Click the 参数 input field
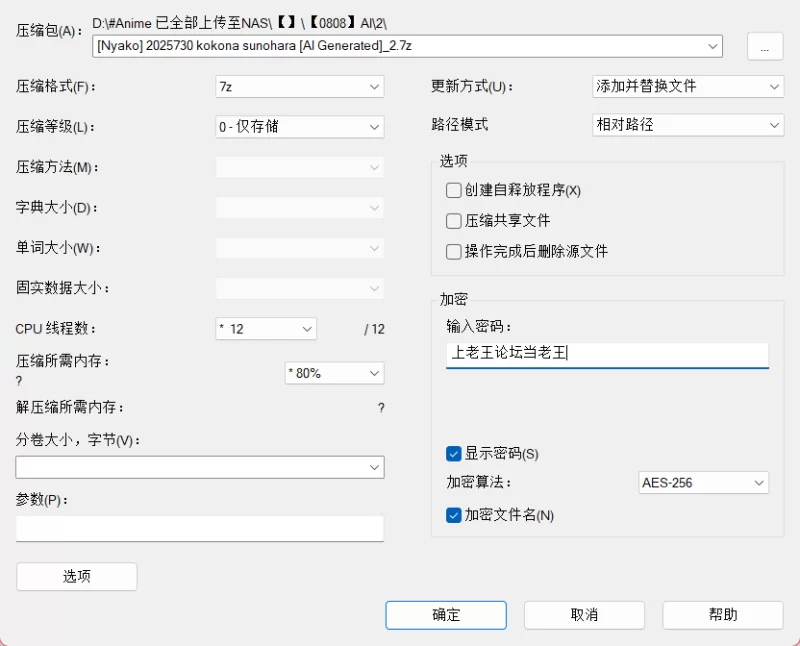The width and height of the screenshot is (800, 646). coord(199,529)
